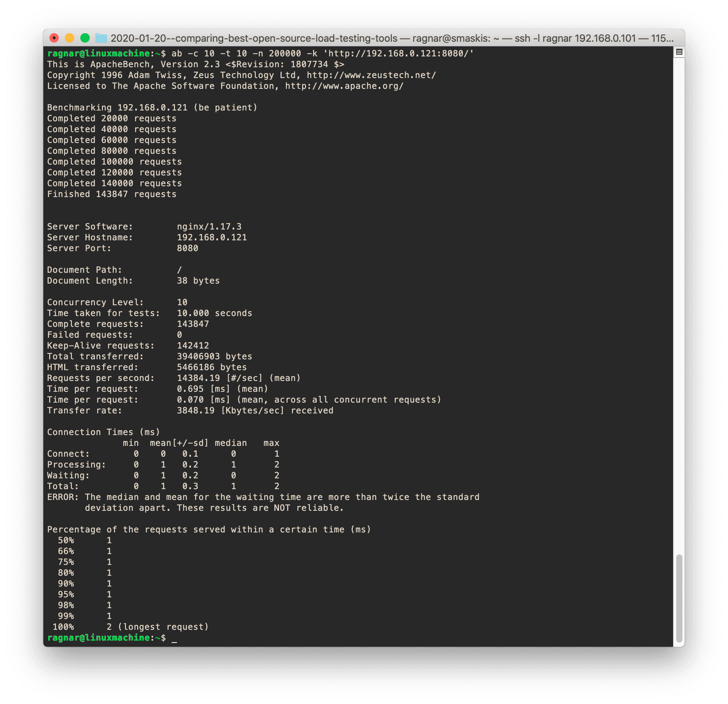Click the red close traffic light button
The image size is (728, 704).
[x=55, y=38]
